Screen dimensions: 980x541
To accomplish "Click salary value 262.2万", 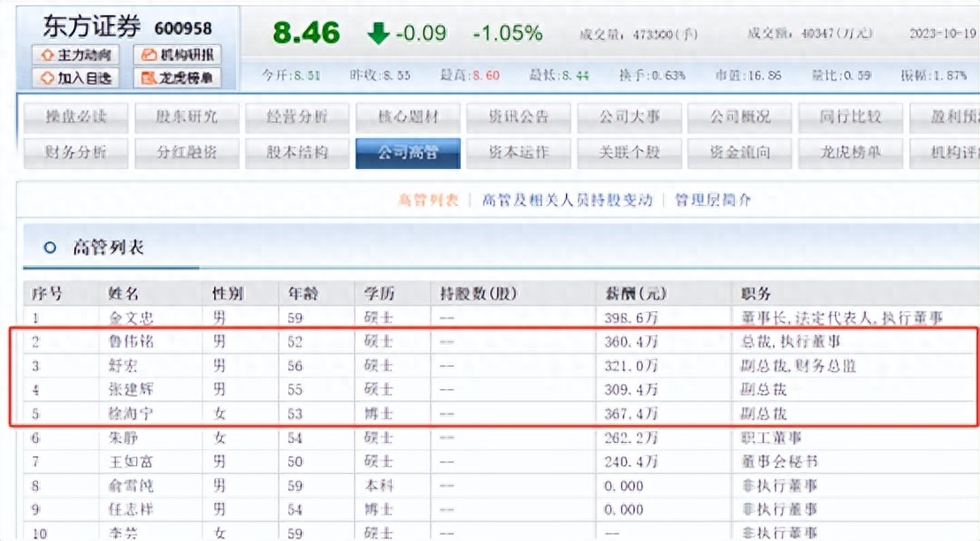I will point(631,438).
